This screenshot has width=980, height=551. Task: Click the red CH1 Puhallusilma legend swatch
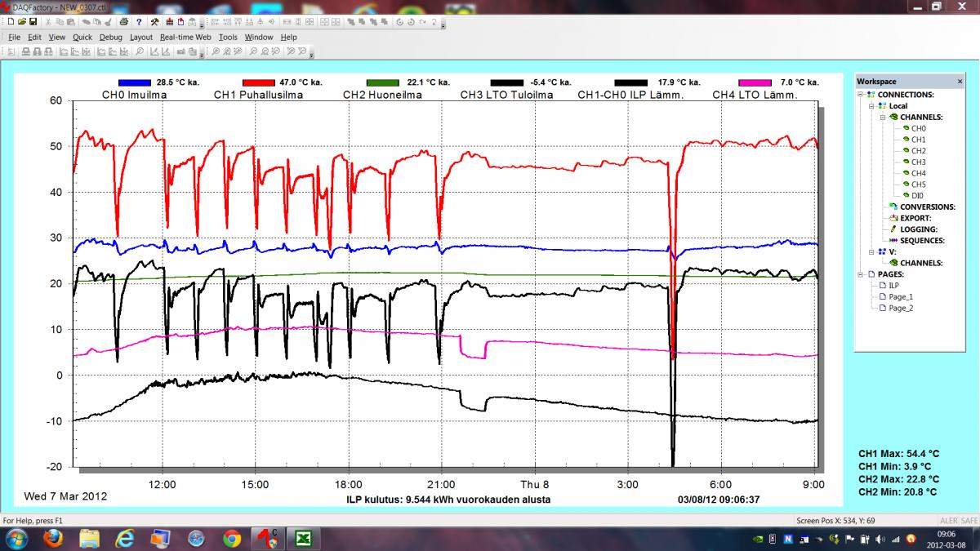(260, 82)
